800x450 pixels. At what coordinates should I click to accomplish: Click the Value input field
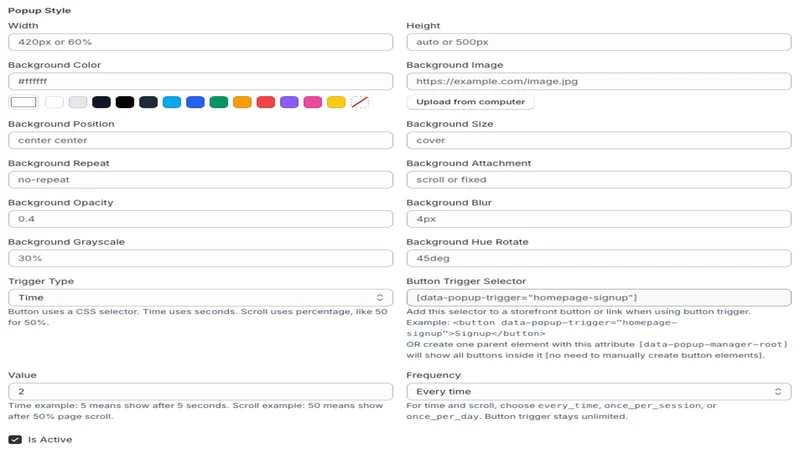(x=201, y=391)
